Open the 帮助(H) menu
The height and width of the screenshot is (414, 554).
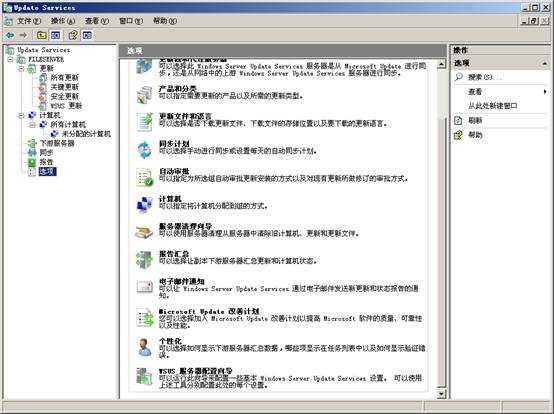[x=165, y=21]
